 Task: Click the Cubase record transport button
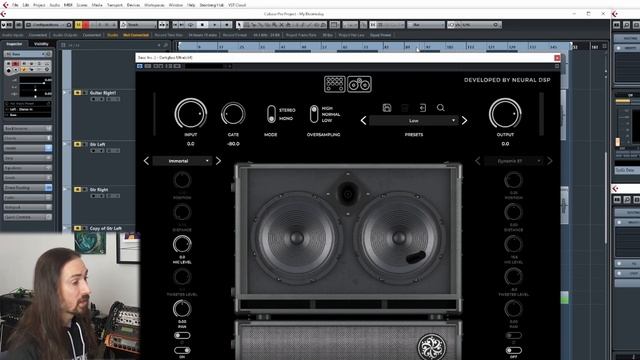click(227, 25)
